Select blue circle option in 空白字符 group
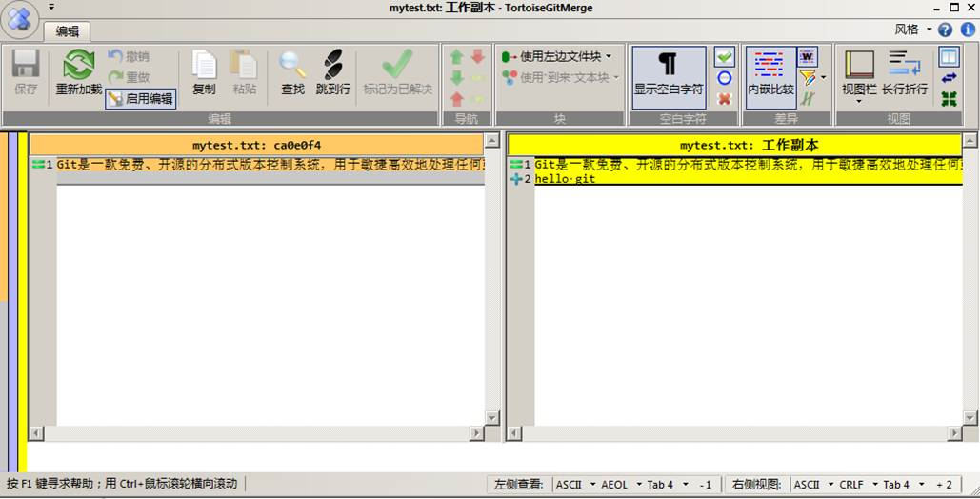The image size is (980, 499). 725,78
